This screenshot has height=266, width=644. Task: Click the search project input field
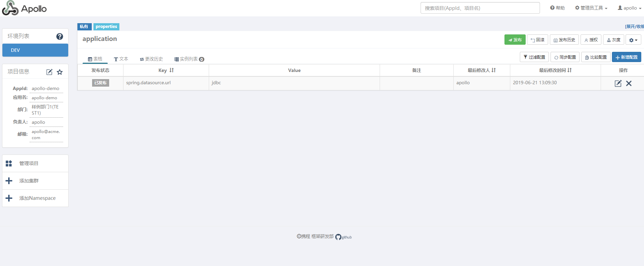[480, 8]
